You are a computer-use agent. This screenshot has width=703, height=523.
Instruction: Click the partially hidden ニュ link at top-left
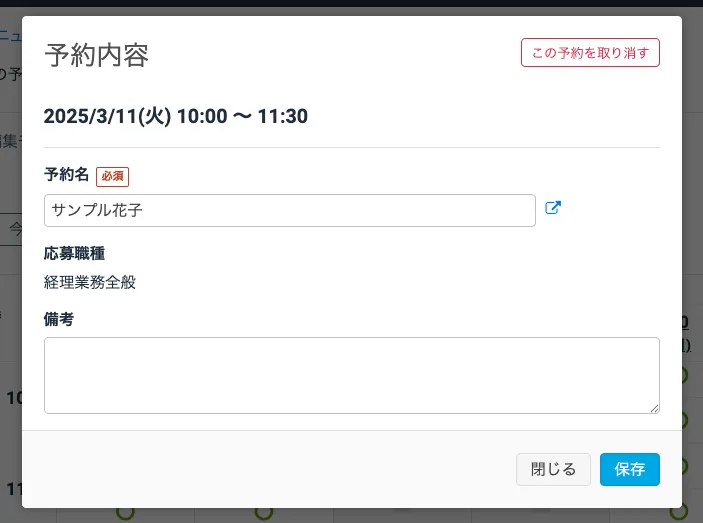(x=10, y=36)
